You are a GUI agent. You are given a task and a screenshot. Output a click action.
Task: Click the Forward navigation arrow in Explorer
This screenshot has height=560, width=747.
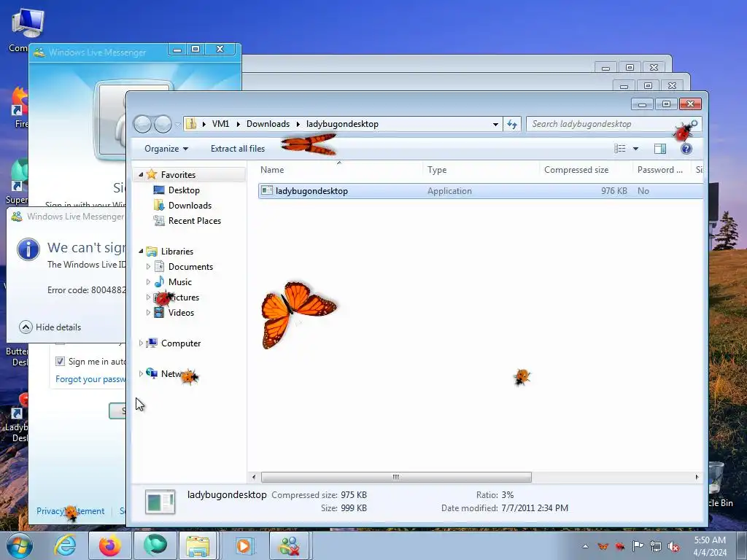163,124
